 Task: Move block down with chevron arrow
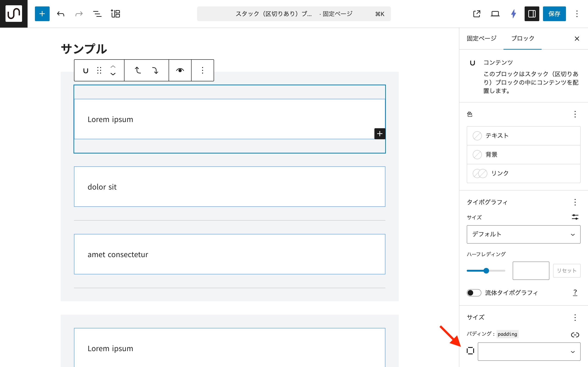point(113,74)
